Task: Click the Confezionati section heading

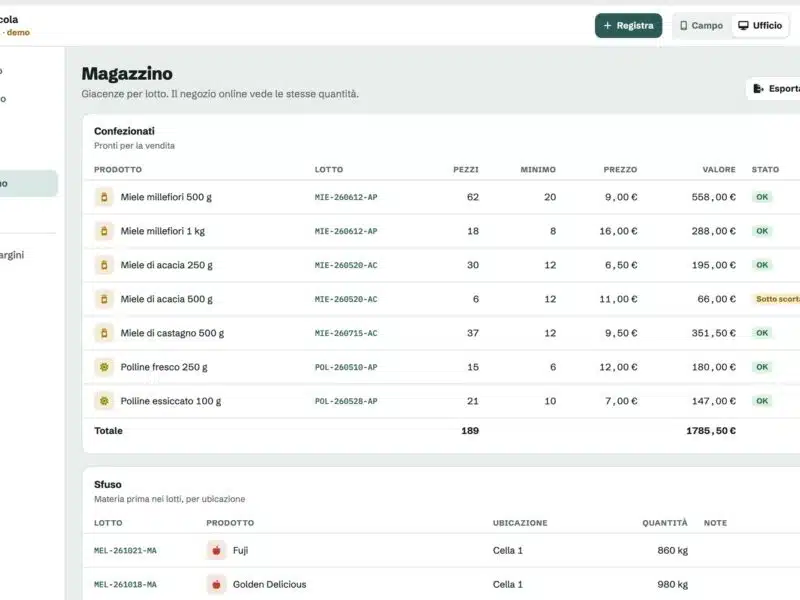Action: pyautogui.click(x=124, y=131)
